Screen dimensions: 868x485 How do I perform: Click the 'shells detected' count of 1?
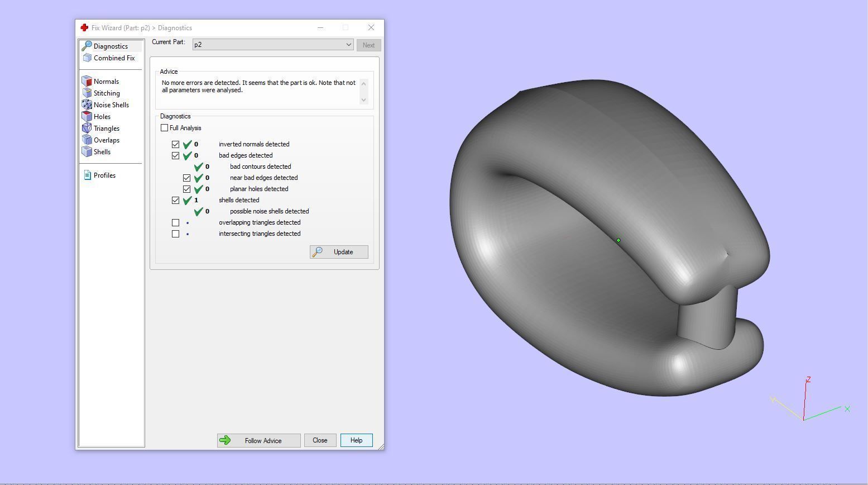pos(196,200)
